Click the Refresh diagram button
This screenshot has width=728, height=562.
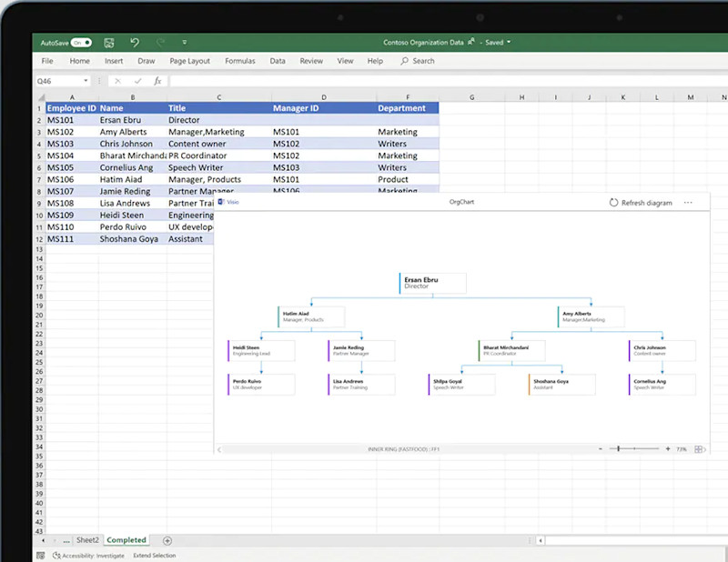641,203
